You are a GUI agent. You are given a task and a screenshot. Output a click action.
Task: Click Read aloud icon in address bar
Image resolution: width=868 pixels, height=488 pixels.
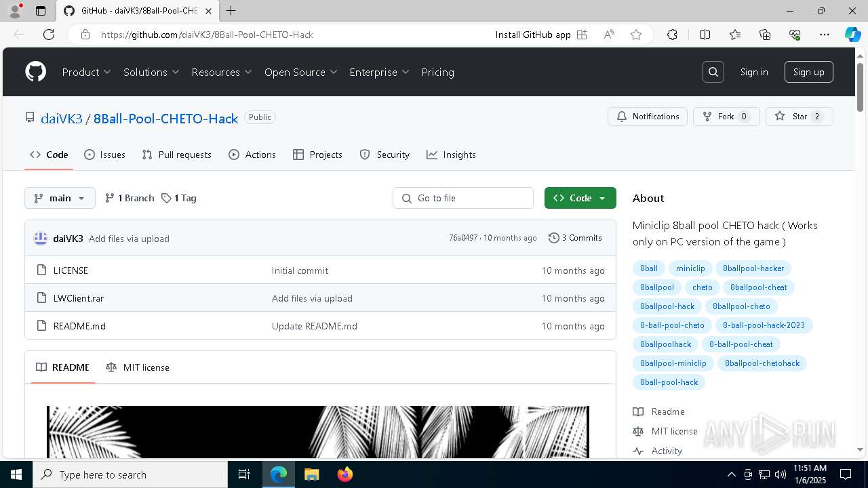pos(609,35)
